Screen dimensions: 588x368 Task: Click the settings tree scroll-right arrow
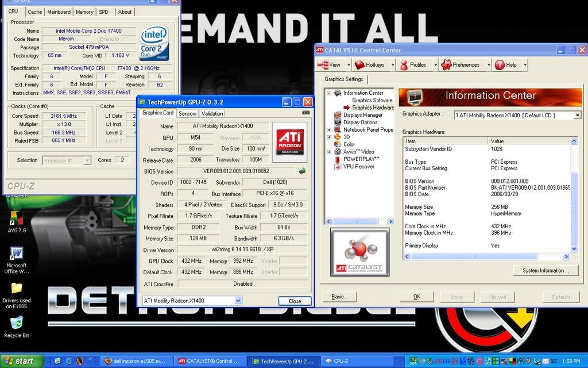[x=390, y=221]
